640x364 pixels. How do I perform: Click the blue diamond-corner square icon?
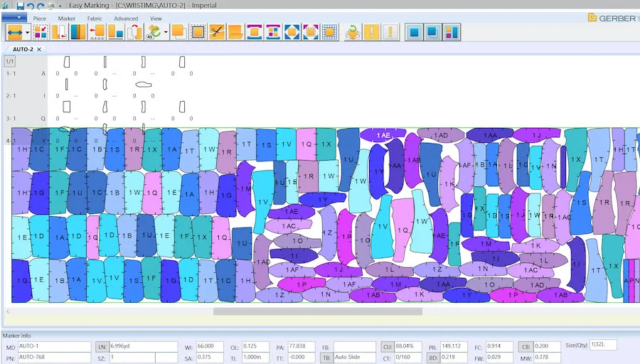point(292,32)
